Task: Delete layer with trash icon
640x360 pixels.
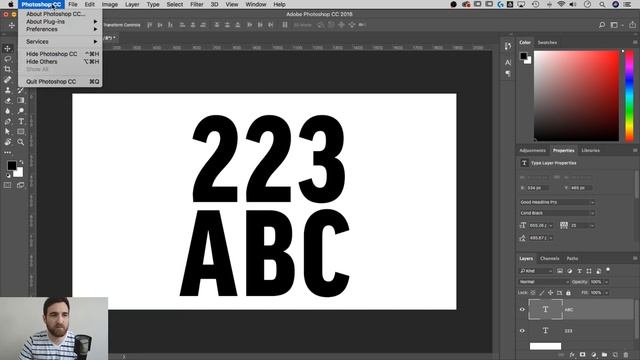Action: click(626, 355)
